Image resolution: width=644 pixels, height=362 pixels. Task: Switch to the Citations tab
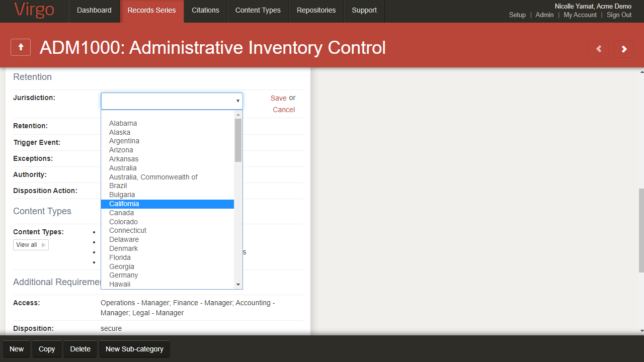[205, 11]
